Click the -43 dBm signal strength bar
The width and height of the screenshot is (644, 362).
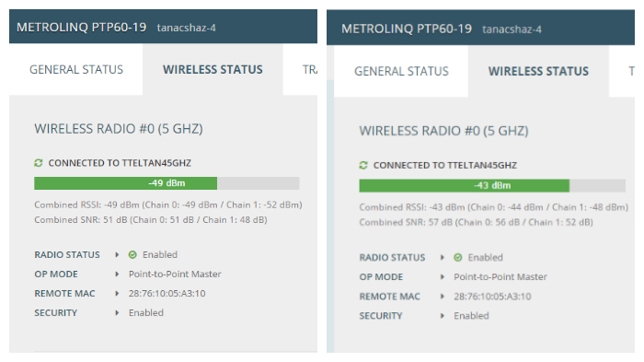(492, 185)
